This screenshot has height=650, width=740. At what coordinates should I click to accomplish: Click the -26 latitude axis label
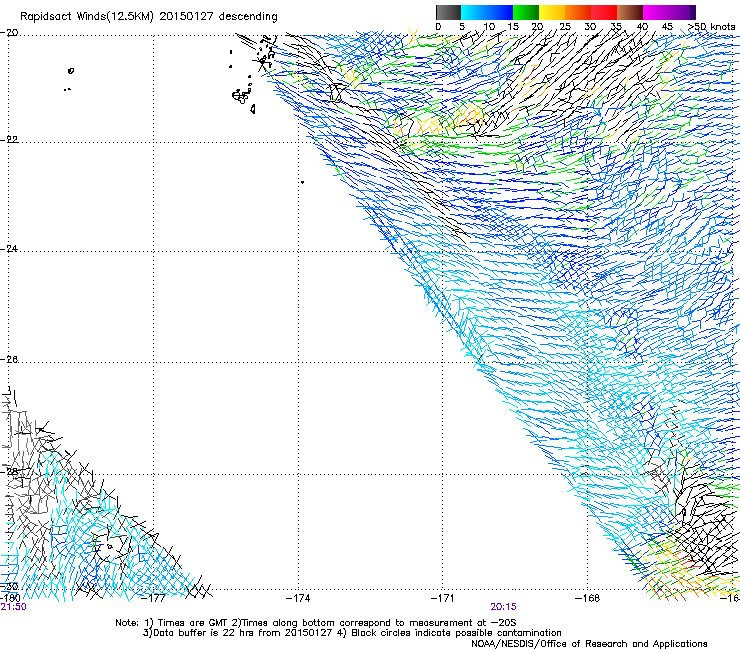[x=9, y=359]
